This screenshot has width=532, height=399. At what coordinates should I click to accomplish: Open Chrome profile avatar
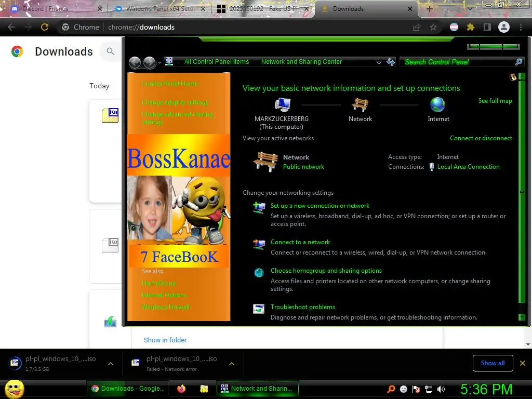[x=504, y=27]
